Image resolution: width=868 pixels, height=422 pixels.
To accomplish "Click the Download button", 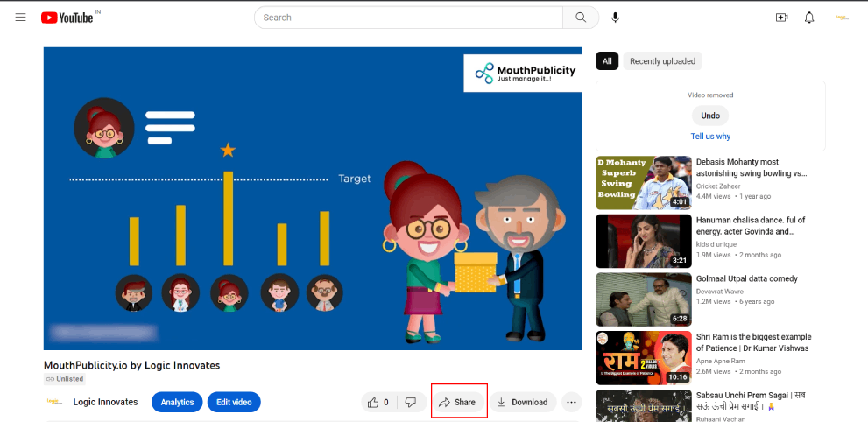I will (523, 403).
